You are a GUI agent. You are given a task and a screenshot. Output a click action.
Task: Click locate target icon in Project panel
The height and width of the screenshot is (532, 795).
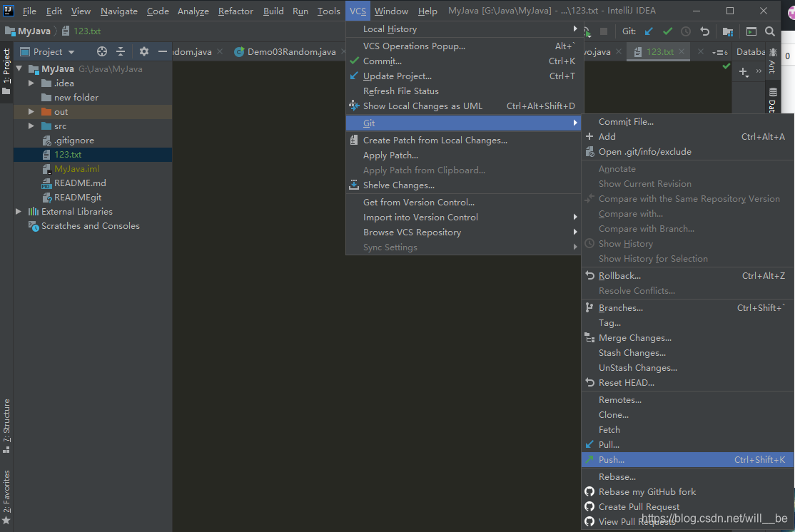click(x=102, y=51)
